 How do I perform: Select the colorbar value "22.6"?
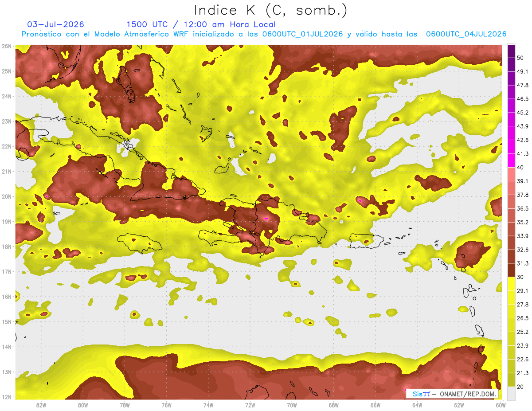523,360
